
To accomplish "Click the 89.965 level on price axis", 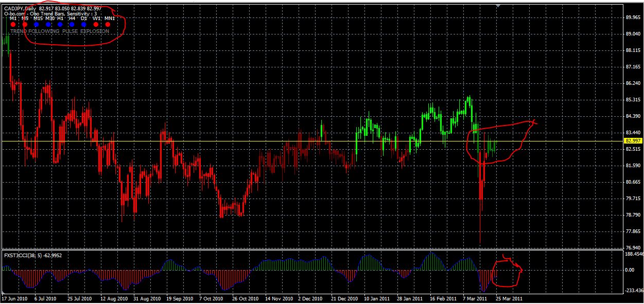I will pyautogui.click(x=633, y=17).
